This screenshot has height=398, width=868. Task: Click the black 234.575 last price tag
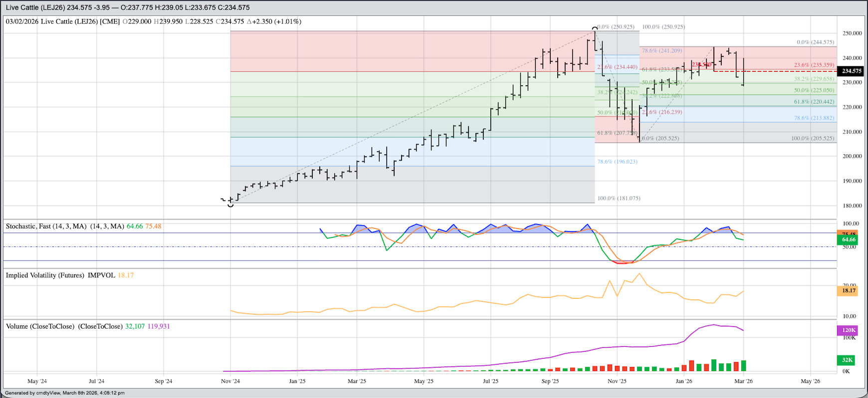[x=852, y=71]
